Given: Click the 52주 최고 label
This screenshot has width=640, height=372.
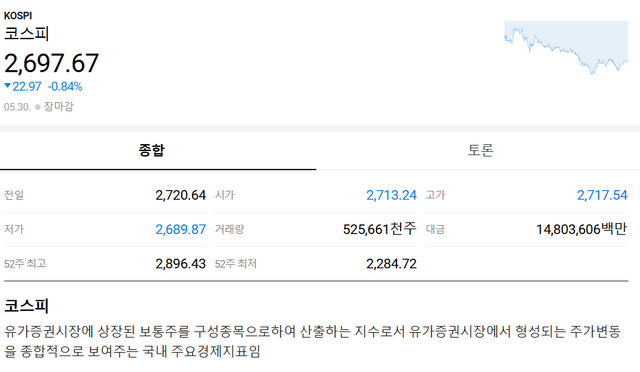Looking at the screenshot, I should tap(25, 264).
